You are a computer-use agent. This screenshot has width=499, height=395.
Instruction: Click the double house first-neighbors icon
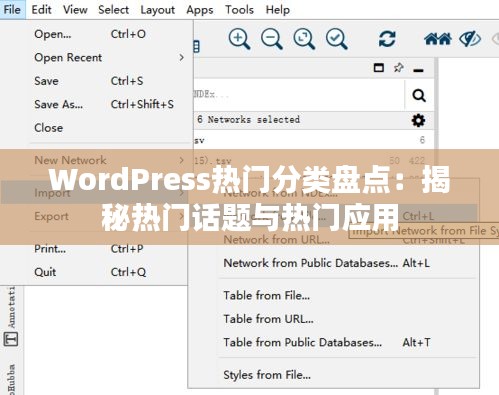point(438,39)
